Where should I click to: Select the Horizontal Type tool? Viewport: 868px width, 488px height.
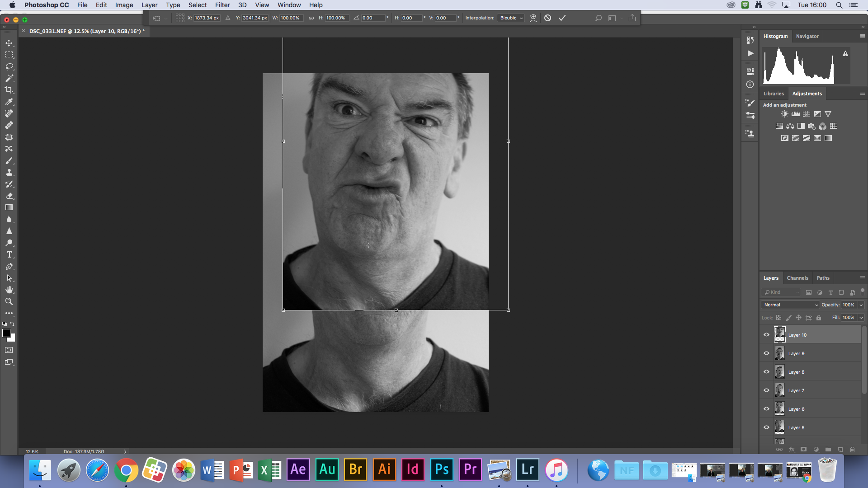pos(9,255)
